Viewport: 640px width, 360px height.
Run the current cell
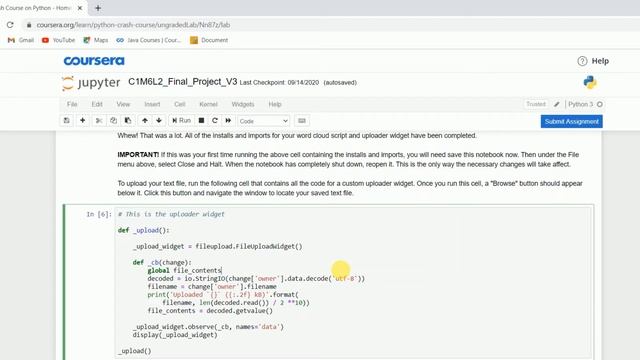point(181,121)
